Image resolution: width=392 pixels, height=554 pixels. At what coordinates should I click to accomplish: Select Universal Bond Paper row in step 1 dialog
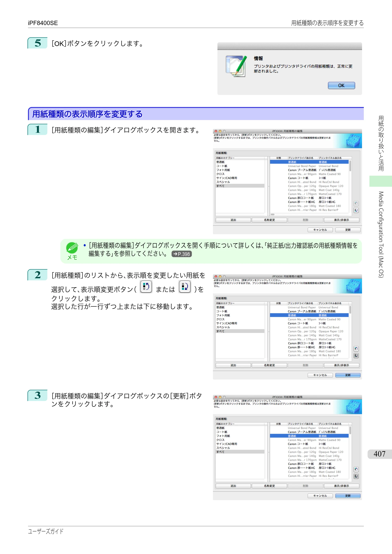coord(309,166)
